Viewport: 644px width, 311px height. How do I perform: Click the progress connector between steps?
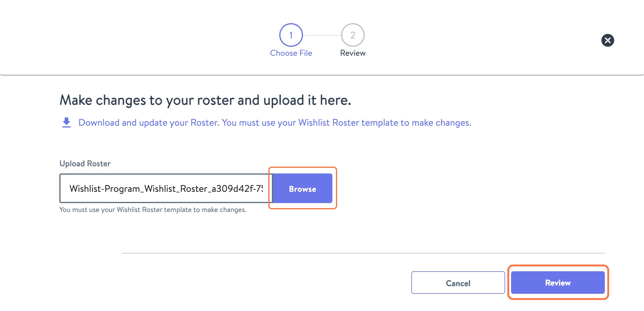pos(322,34)
